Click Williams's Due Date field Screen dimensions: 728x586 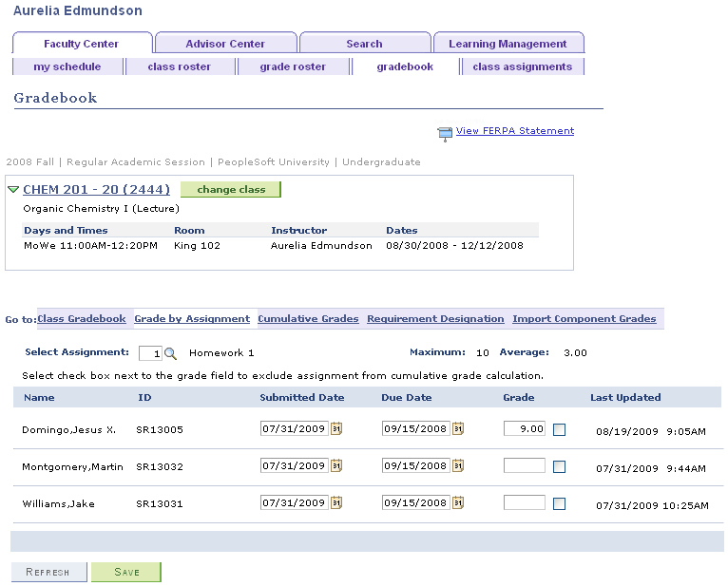click(x=416, y=502)
